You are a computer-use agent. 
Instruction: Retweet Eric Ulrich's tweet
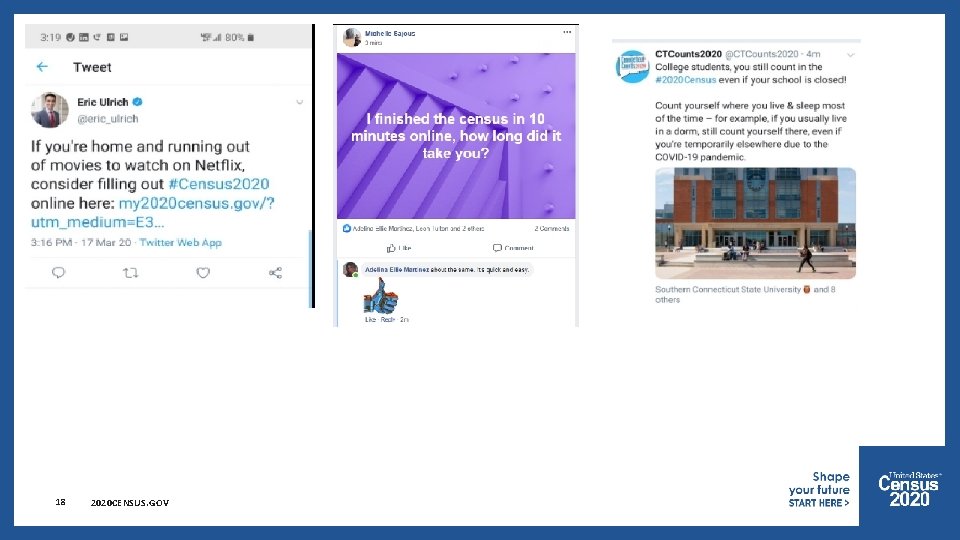coord(130,272)
